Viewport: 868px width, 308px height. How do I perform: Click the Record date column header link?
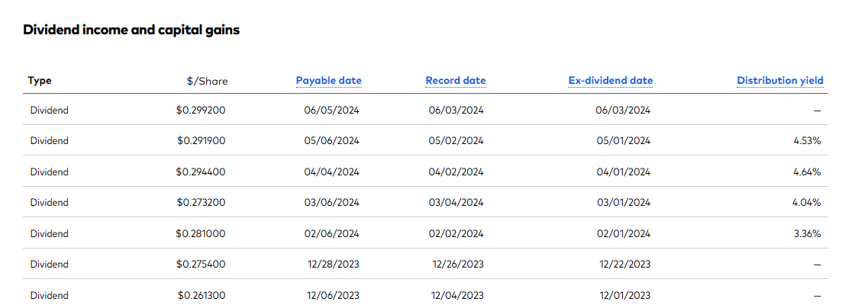(455, 81)
